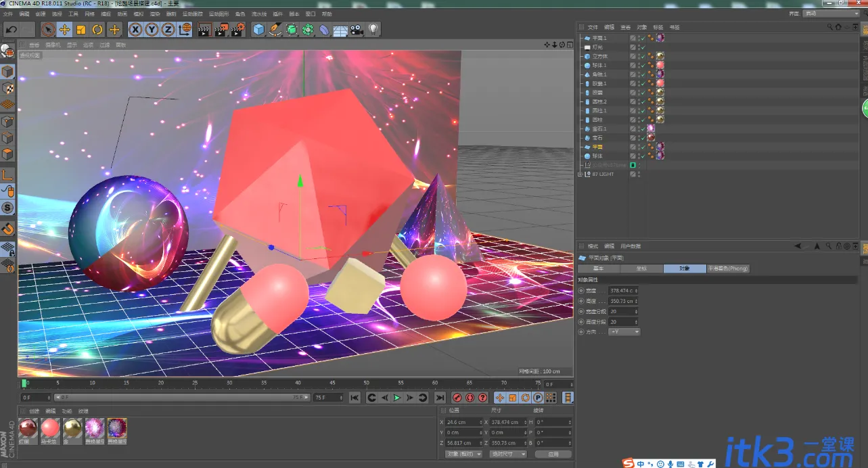Open the coordinate system toggle icon
Screen dimensions: 868x468
pos(184,29)
